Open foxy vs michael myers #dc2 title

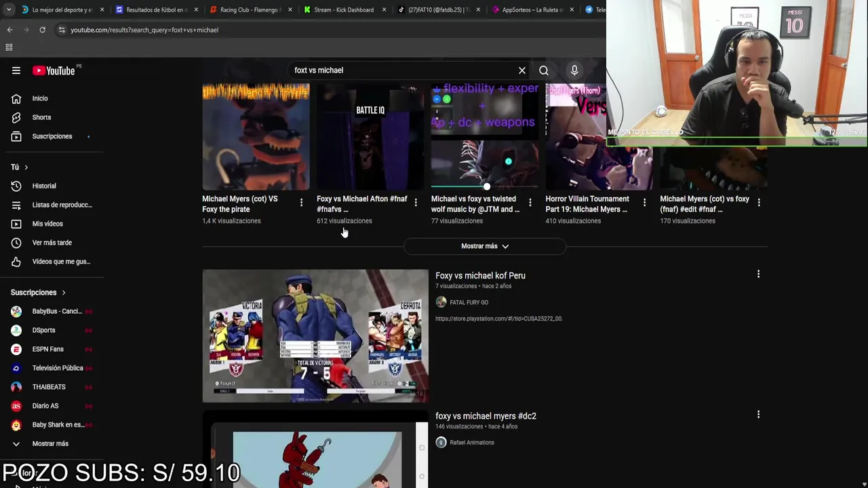click(x=486, y=416)
